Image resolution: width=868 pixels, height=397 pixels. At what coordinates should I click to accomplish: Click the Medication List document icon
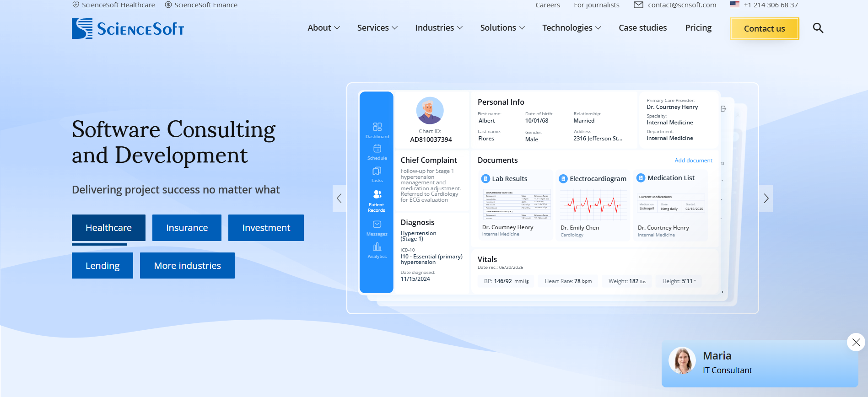641,178
